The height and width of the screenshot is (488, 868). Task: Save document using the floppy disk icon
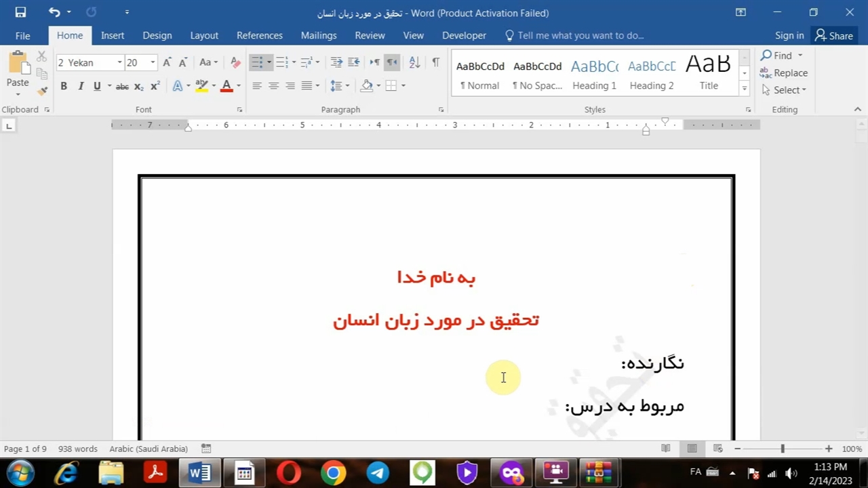point(20,12)
